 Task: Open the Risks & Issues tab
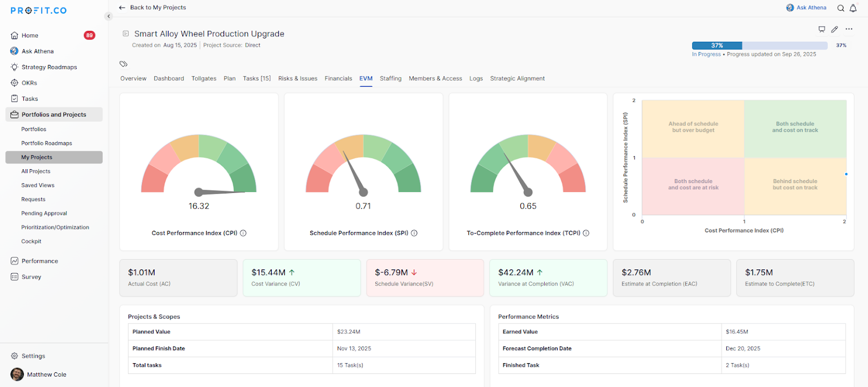297,79
